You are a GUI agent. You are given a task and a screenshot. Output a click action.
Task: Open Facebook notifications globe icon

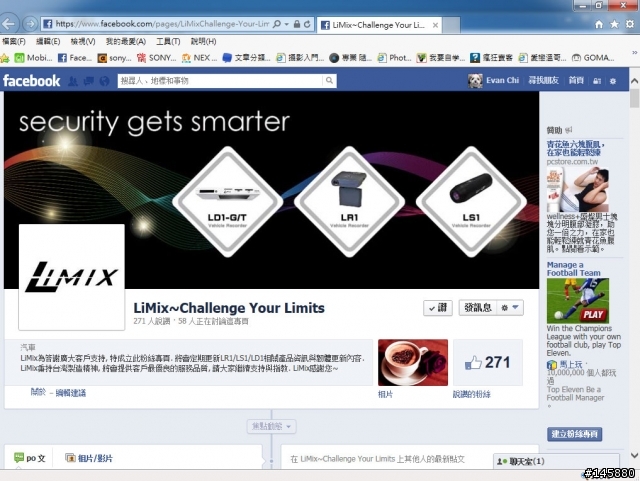coord(104,81)
